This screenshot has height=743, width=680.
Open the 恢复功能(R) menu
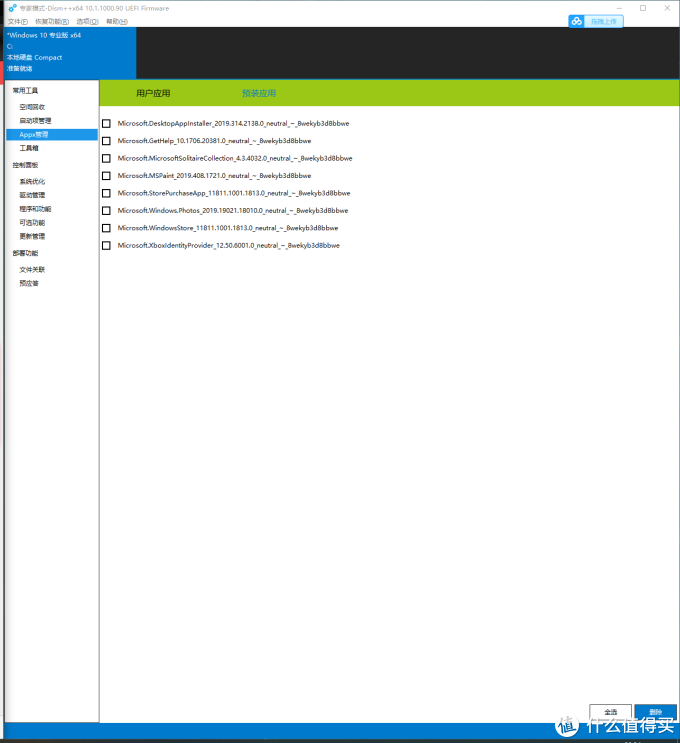(52, 21)
